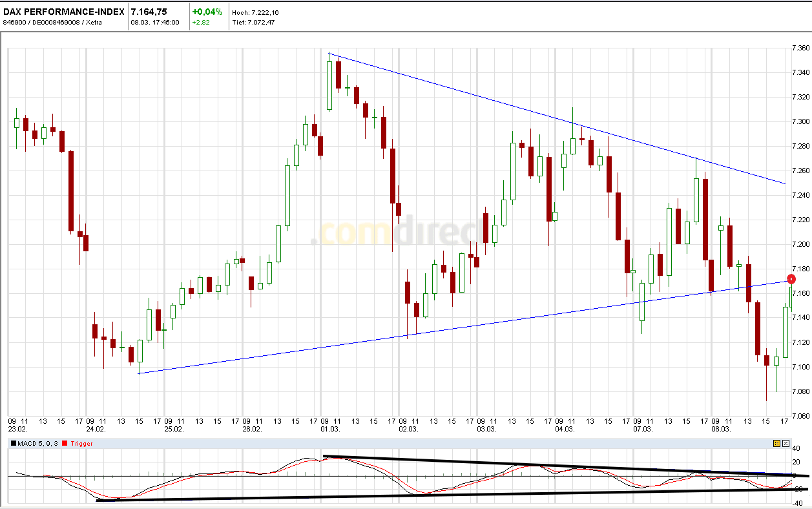Remove the MACD panel using the X icon
812x509 pixels.
[785, 443]
